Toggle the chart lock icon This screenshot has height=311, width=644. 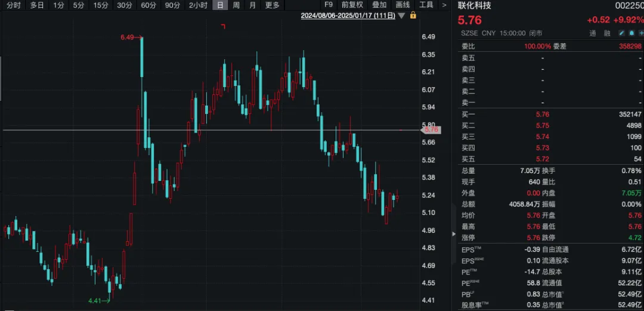coord(413,16)
